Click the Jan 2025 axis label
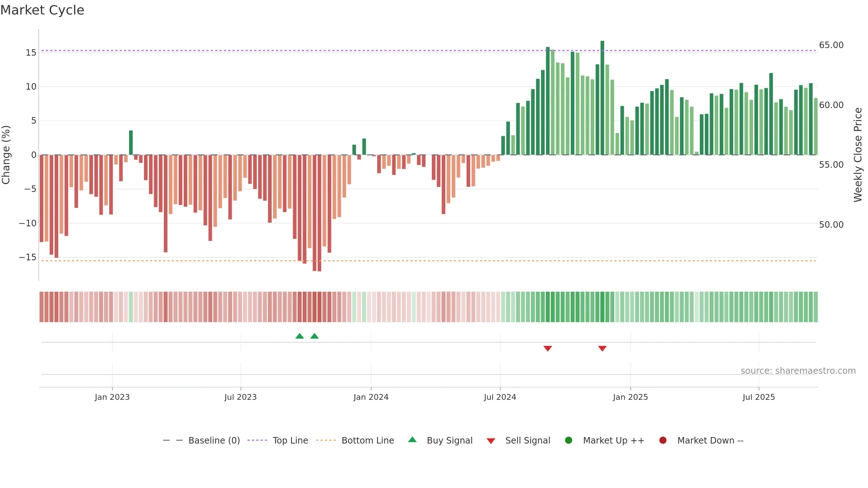868x488 pixels. 630,397
